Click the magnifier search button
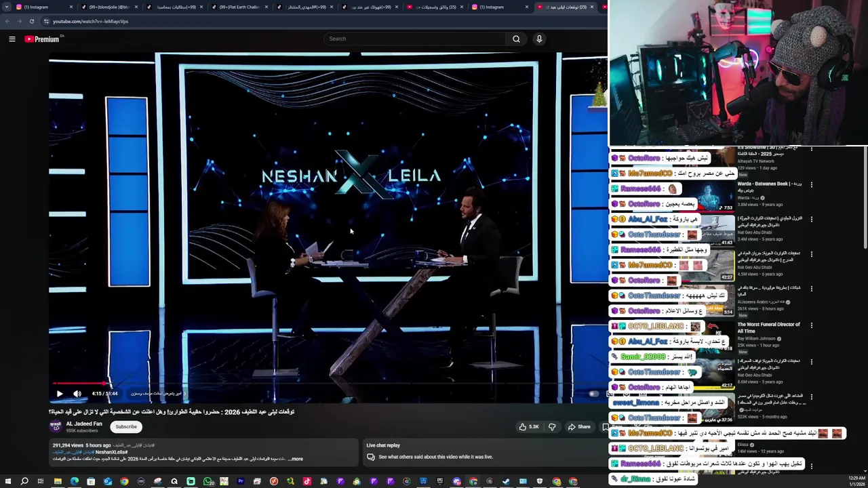This screenshot has width=868, height=488. coord(516,39)
